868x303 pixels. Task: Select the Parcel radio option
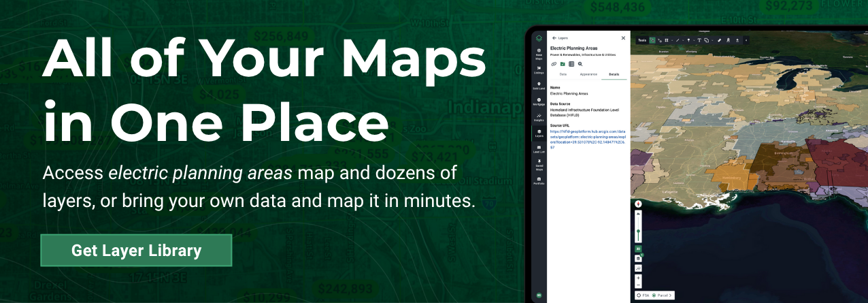(654, 296)
